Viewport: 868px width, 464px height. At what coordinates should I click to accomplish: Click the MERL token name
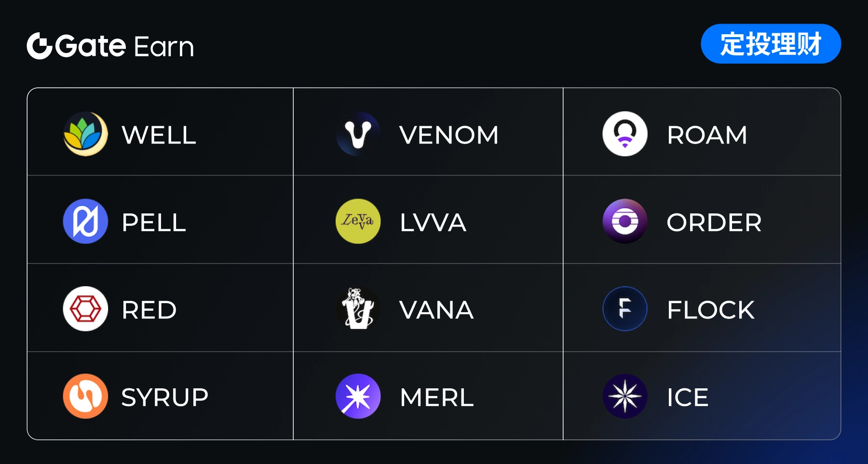coord(437,398)
